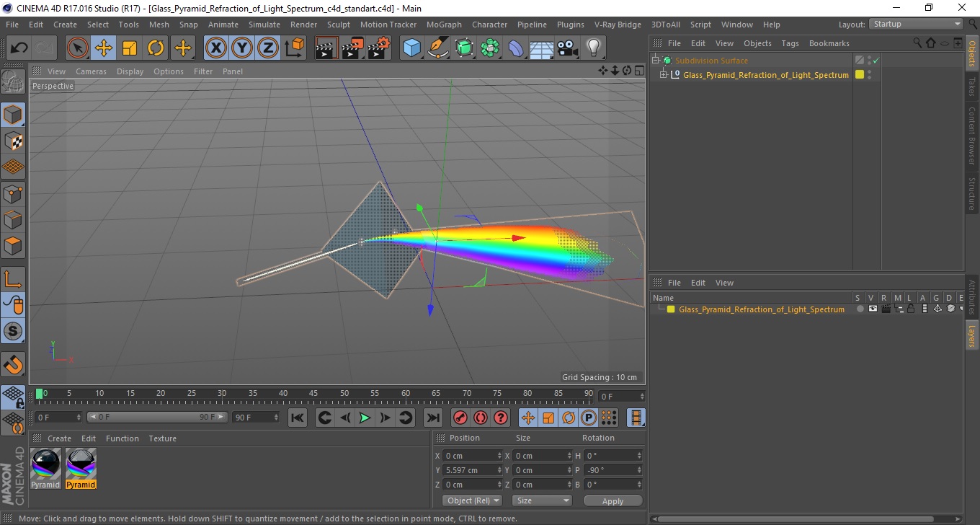Open the deformer objects icon
The height and width of the screenshot is (525, 980).
click(x=516, y=48)
